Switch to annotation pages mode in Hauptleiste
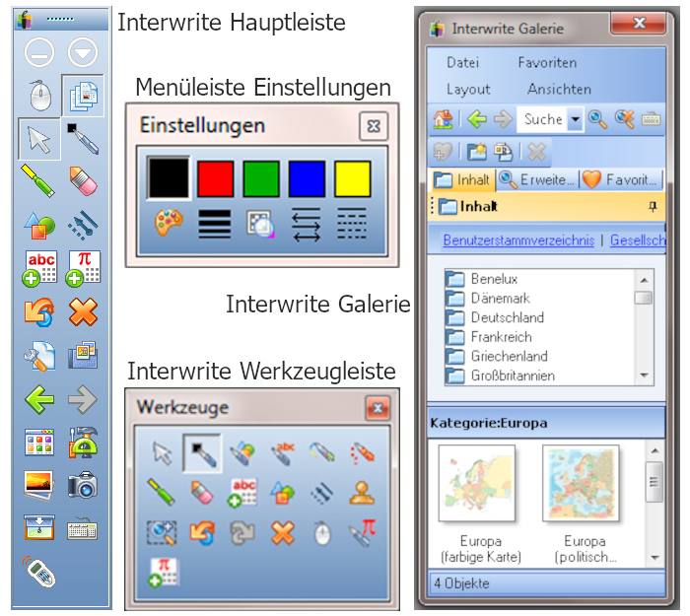 click(83, 96)
